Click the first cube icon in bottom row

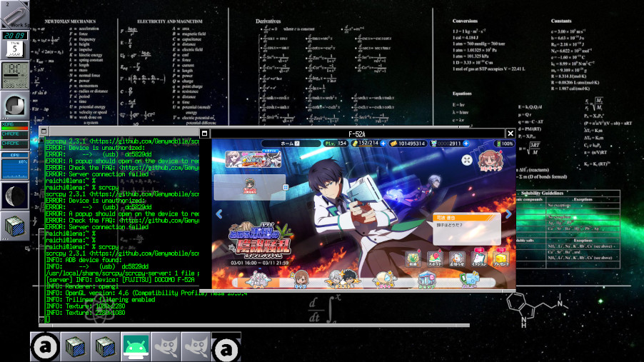(x=75, y=347)
